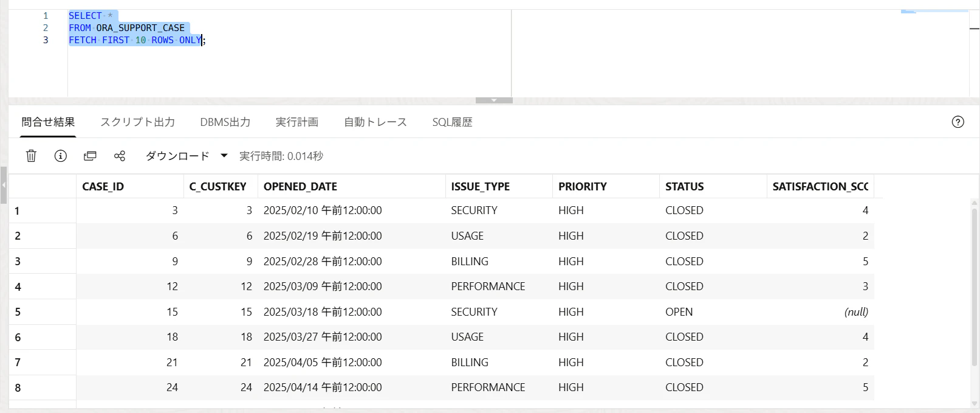Open the 自動トレース tab
This screenshot has height=413, width=980.
pyautogui.click(x=375, y=122)
